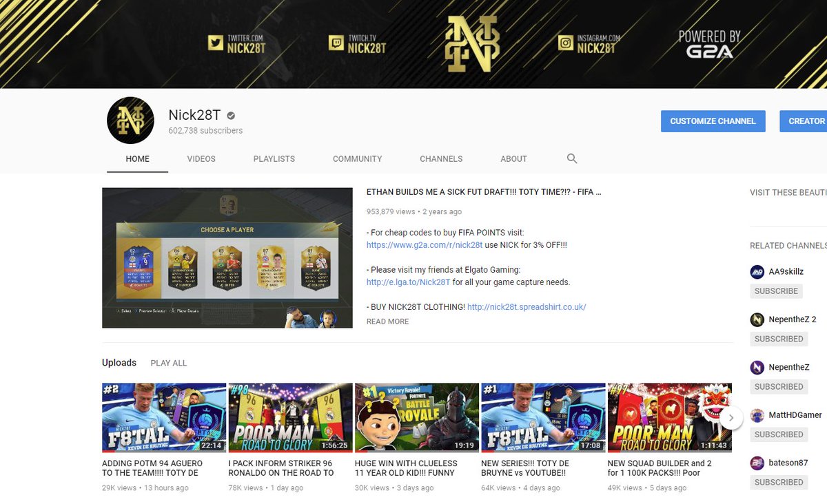Click the Uploads section heading
The height and width of the screenshot is (504, 827).
point(119,363)
